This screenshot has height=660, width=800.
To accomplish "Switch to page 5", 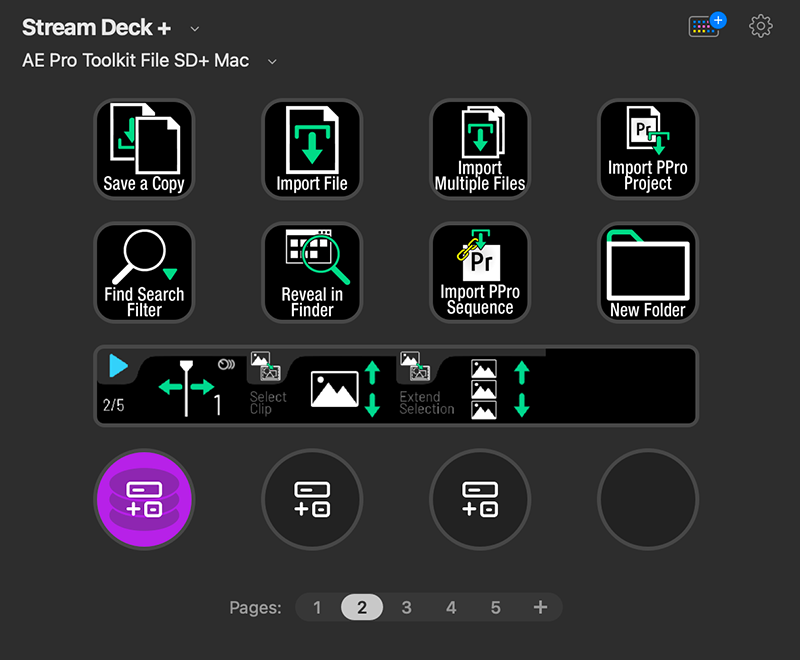I will point(495,607).
